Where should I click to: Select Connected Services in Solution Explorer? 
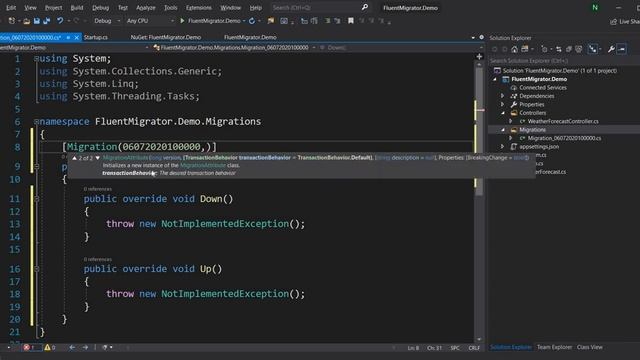click(542, 88)
